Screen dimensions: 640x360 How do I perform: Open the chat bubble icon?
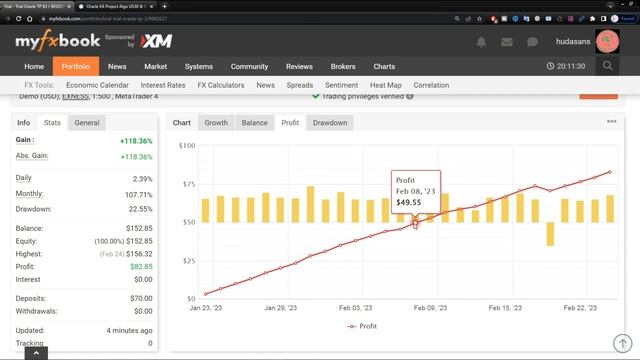(x=532, y=42)
